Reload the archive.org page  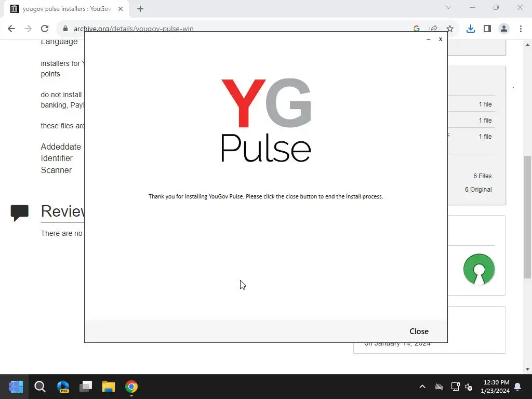45,29
